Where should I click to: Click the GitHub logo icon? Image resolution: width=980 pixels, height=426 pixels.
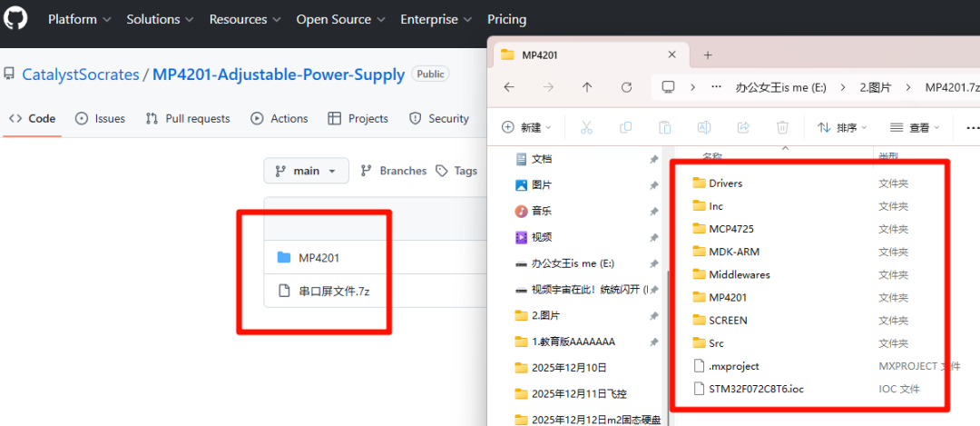coord(15,19)
